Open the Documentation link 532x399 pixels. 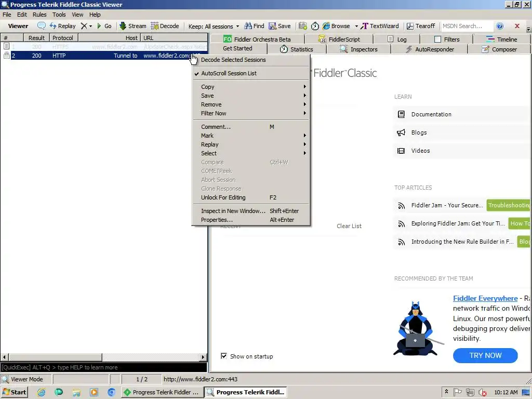click(431, 114)
